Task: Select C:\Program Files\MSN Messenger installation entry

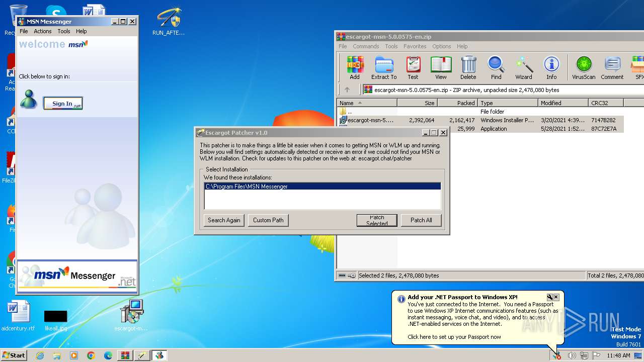Action: tap(323, 187)
